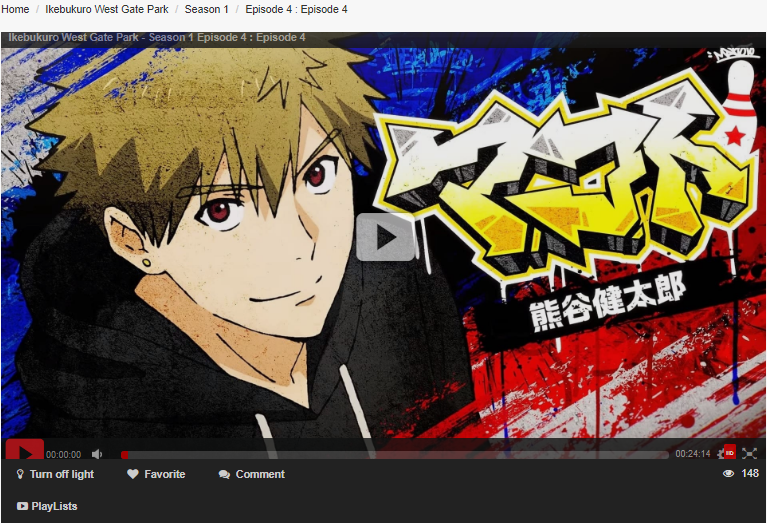Image resolution: width=767 pixels, height=523 pixels.
Task: Click the YouTube-style icon beside PlayLists
Action: (22, 506)
